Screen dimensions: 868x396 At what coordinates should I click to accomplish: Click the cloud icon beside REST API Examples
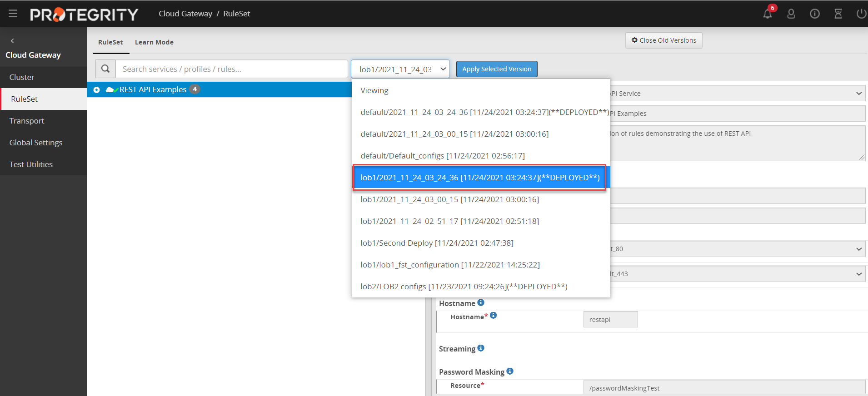(x=111, y=89)
